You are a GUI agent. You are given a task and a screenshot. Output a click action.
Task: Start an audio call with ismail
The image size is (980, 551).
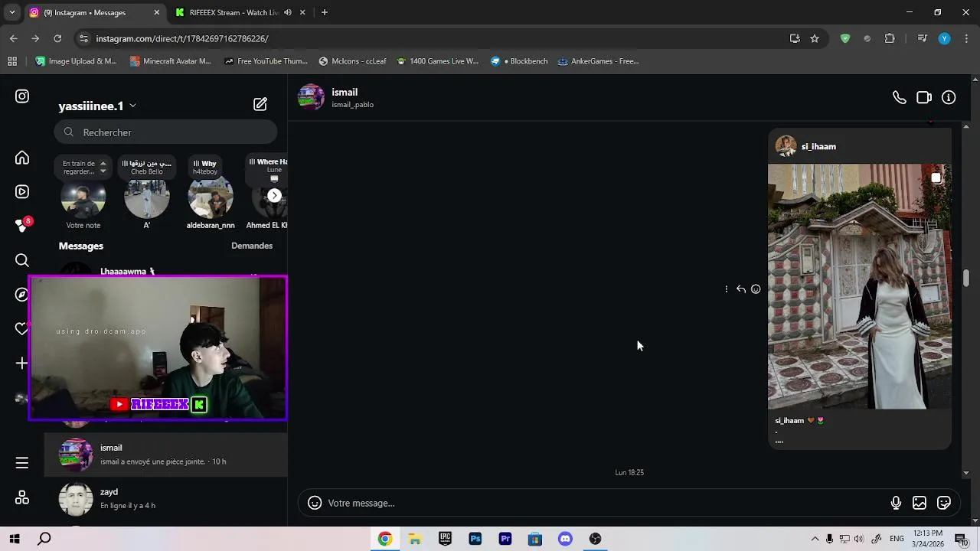coord(900,97)
